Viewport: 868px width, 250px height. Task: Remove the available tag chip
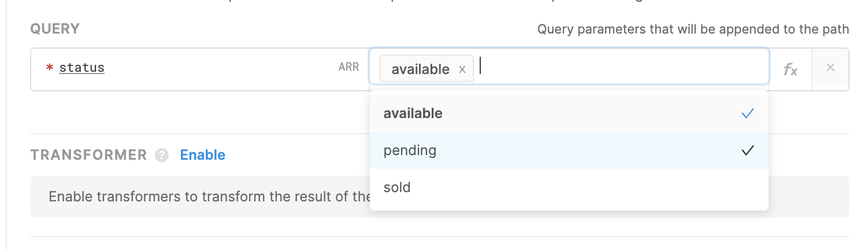click(462, 69)
